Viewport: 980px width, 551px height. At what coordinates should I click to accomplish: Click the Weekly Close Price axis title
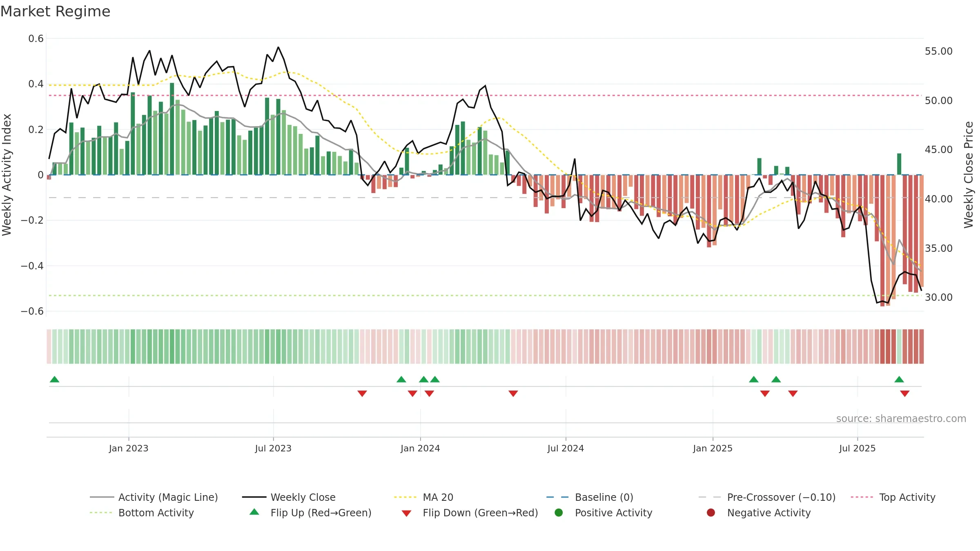(x=969, y=175)
